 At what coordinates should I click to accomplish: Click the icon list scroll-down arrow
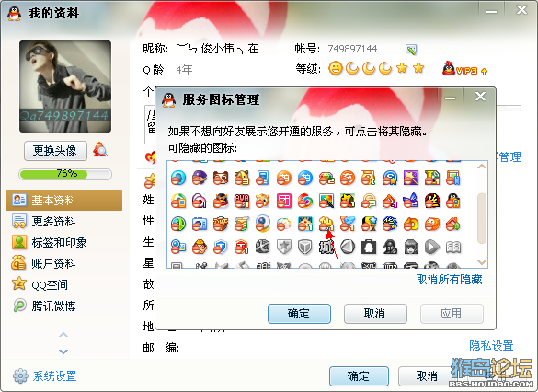[x=482, y=262]
